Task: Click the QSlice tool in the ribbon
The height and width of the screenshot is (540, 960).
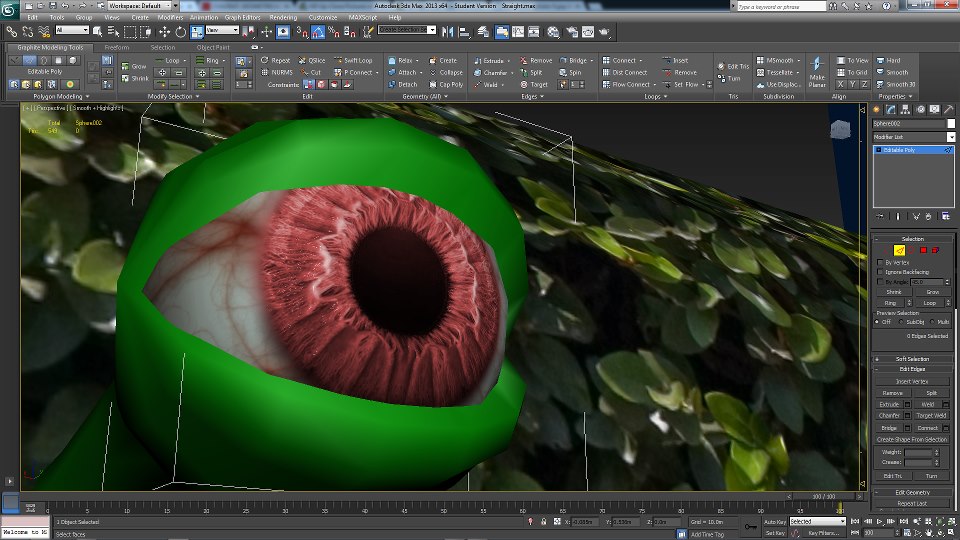Action: click(x=311, y=60)
